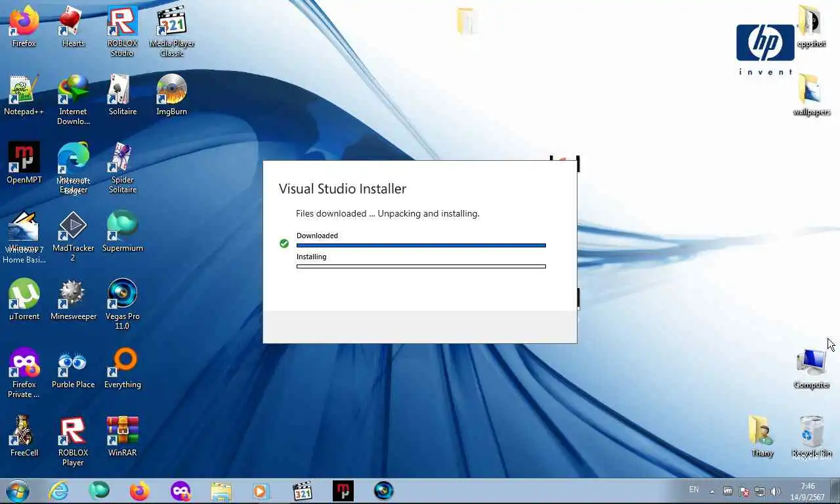Click 'Files downloaded ... Unpacking and installing.' text

[388, 214]
